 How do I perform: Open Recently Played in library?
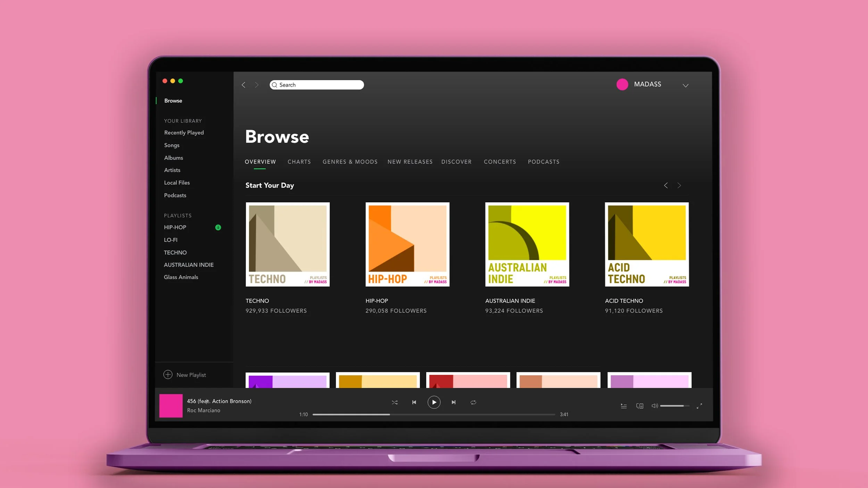pyautogui.click(x=184, y=133)
